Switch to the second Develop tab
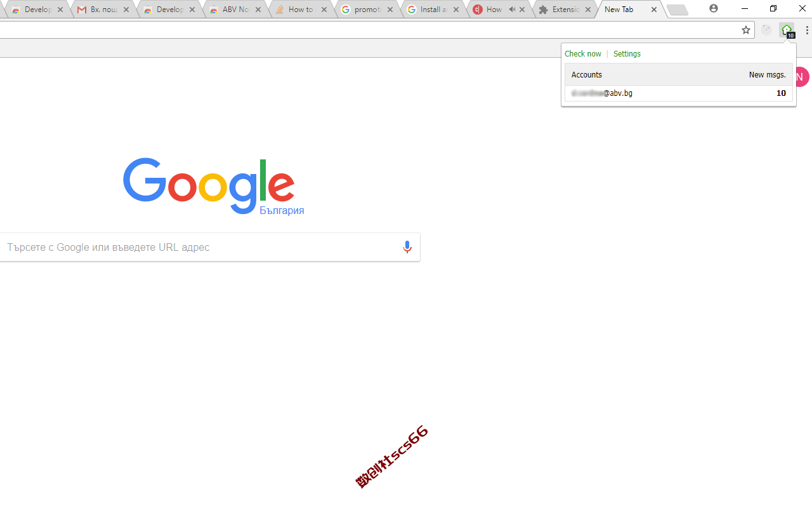 coord(169,10)
